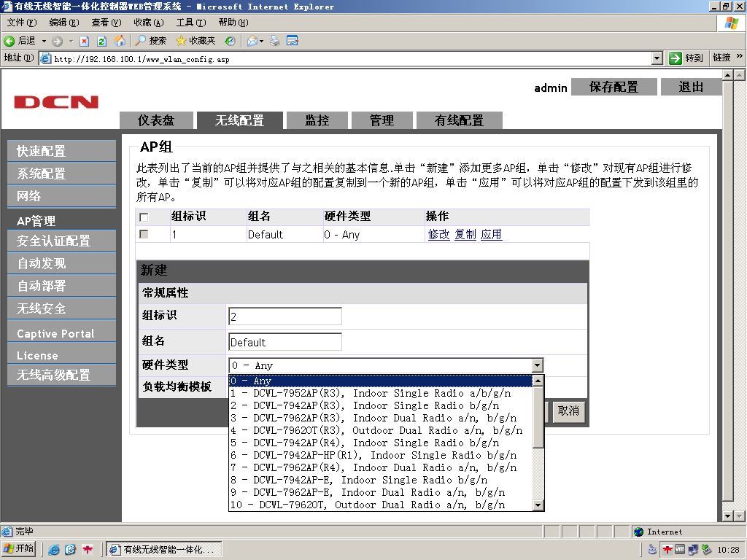
Task: Click the 退出 logout button
Action: click(x=691, y=87)
